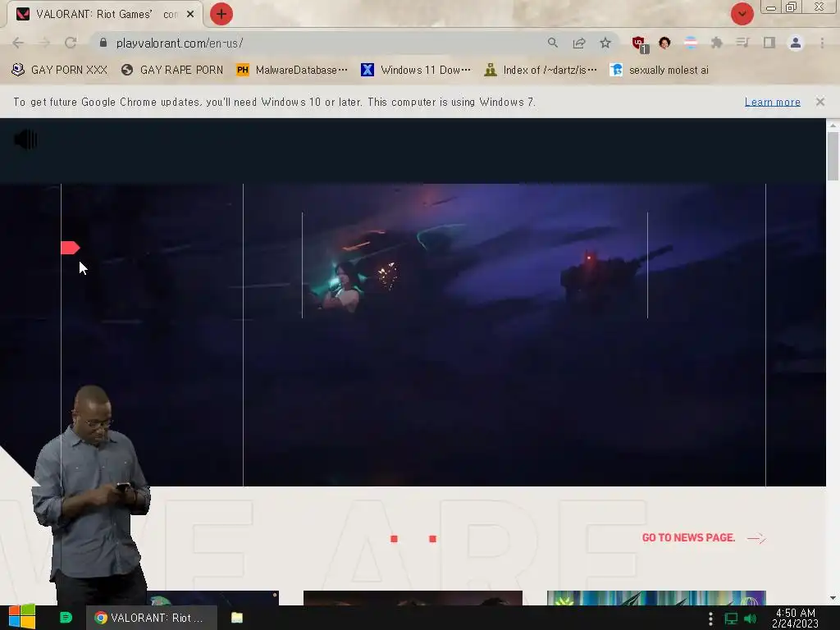Viewport: 840px width, 630px height.
Task: Dismiss the Chrome update notification bar
Action: pyautogui.click(x=820, y=102)
